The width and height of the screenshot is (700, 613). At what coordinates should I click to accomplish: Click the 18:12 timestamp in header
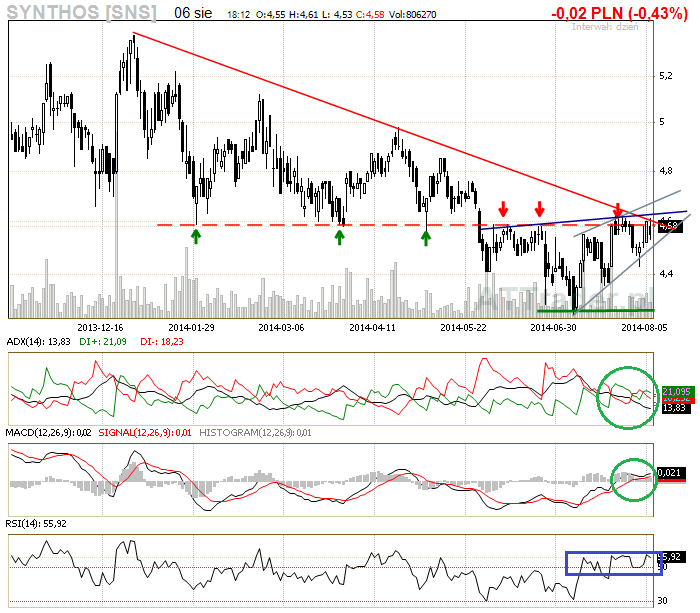pyautogui.click(x=238, y=15)
